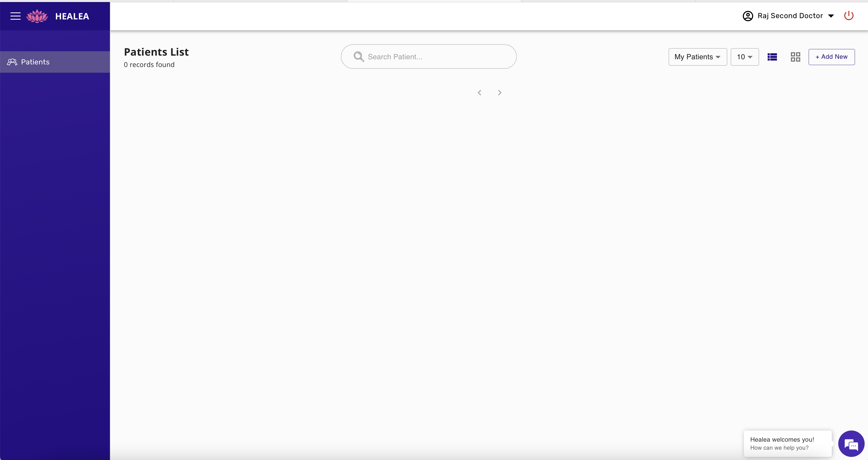Click the user profile avatar icon

(x=748, y=16)
